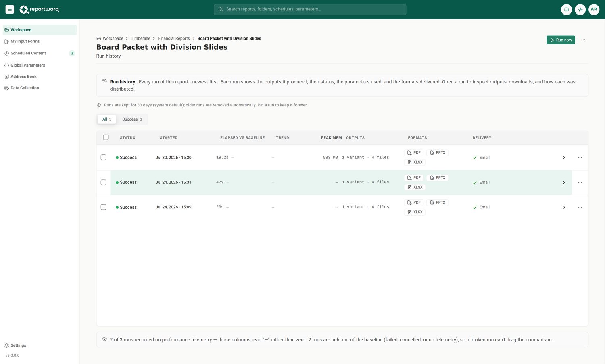Expand the Jul 30 16:30 run chevron
The width and height of the screenshot is (605, 364).
(563, 158)
